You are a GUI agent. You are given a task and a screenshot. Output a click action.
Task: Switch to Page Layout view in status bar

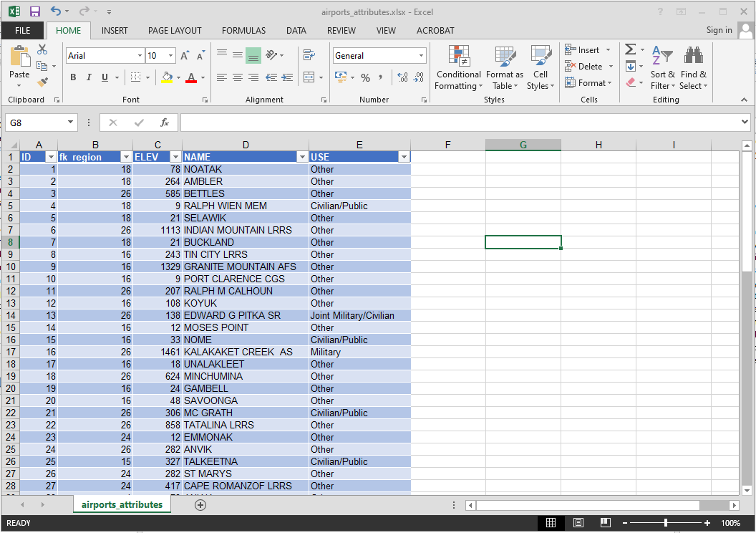point(578,523)
